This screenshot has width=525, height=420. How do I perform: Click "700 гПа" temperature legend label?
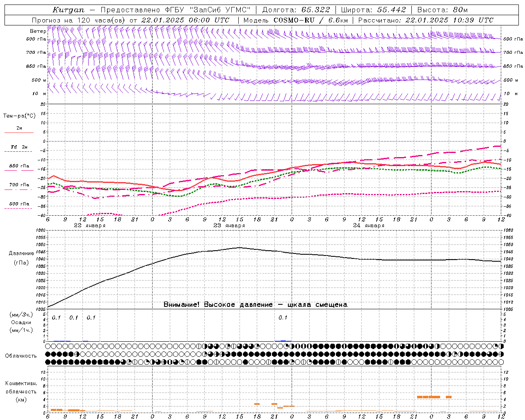pyautogui.click(x=19, y=185)
